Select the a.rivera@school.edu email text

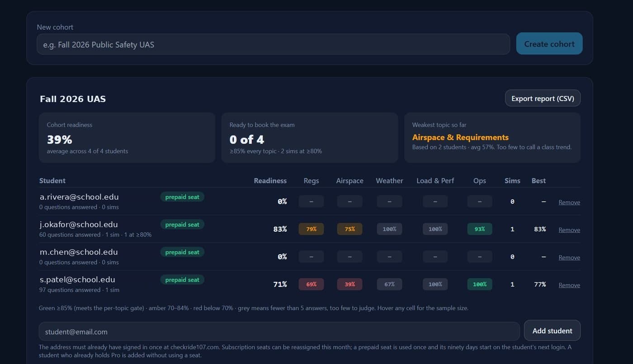coord(79,197)
